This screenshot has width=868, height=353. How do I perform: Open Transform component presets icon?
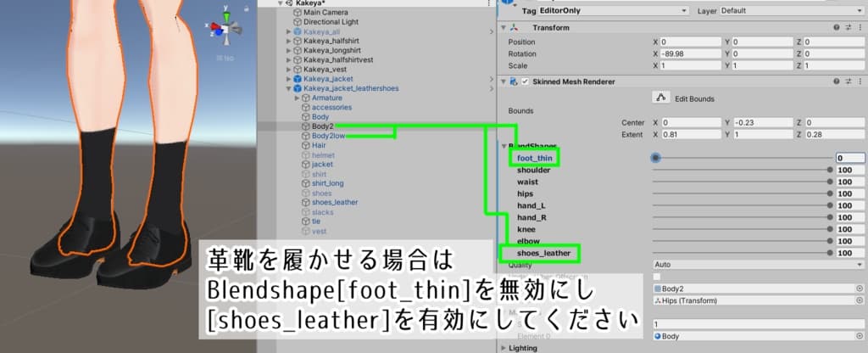click(x=848, y=28)
